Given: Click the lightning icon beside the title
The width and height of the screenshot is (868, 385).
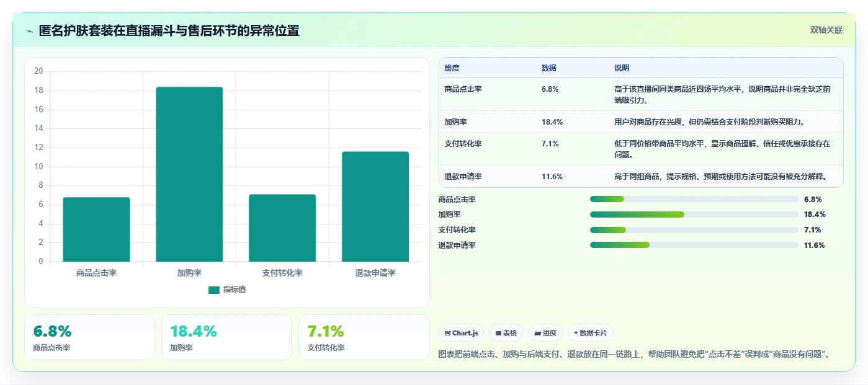Looking at the screenshot, I should (x=29, y=31).
